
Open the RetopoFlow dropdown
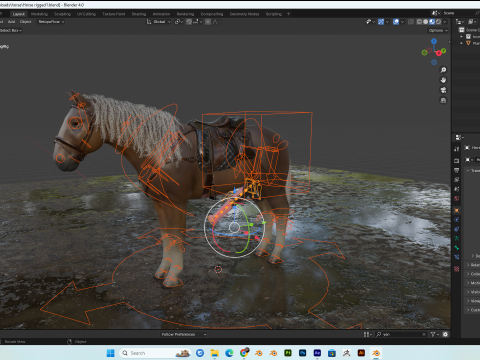(x=51, y=22)
